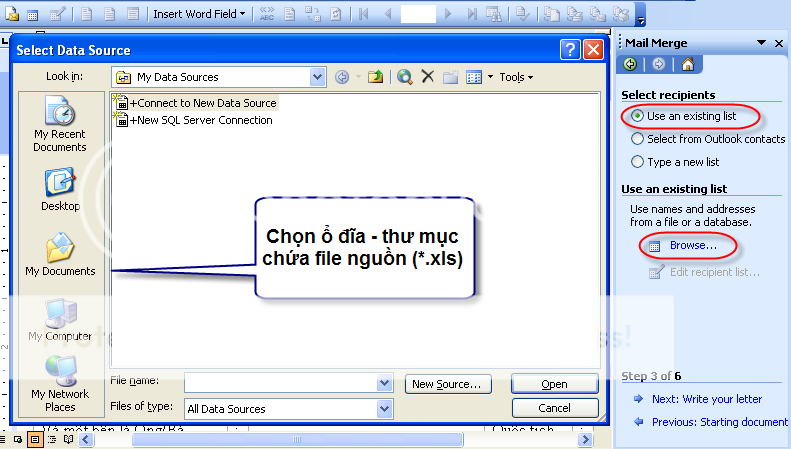Click Next: Write your letter link
791x449 pixels.
(707, 399)
